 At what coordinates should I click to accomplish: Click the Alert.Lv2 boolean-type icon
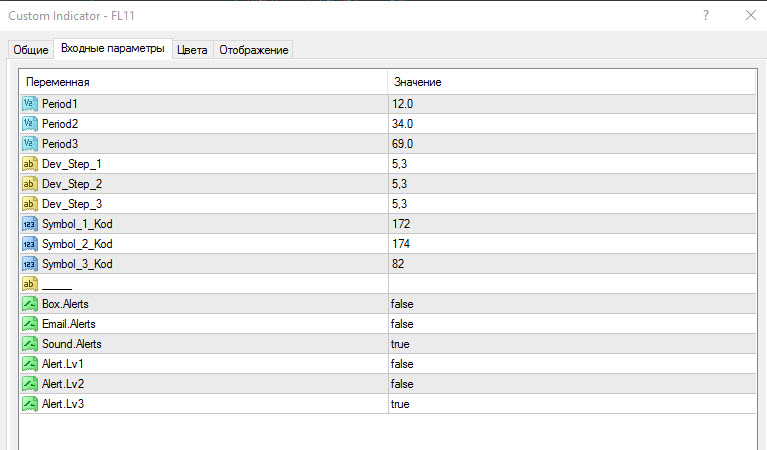coord(30,384)
